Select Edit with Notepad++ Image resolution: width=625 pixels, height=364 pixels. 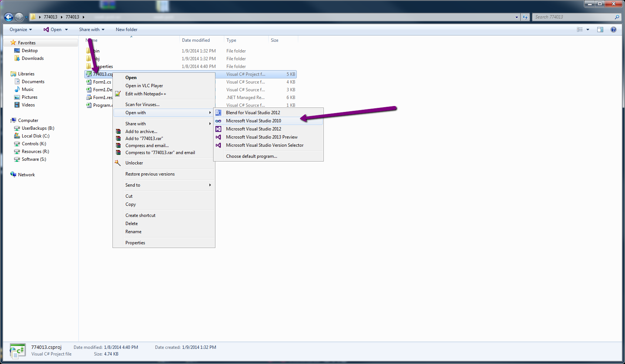164,94
